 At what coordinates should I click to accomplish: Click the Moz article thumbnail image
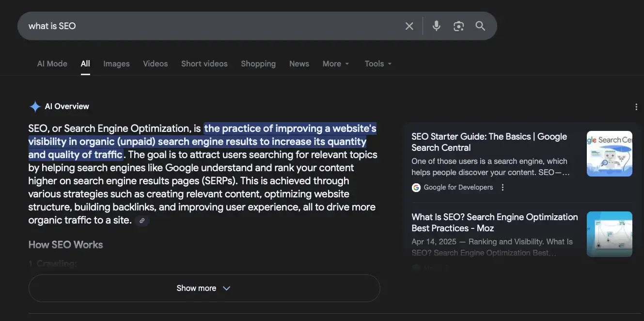[x=609, y=234]
